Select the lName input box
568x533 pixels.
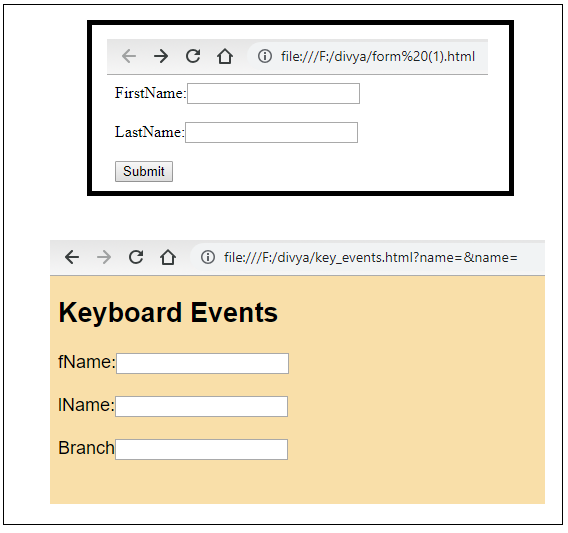201,407
